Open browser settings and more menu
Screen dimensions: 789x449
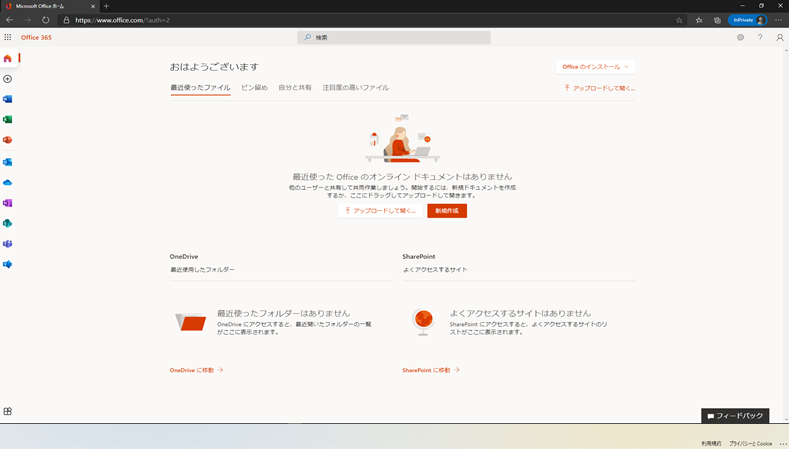778,20
